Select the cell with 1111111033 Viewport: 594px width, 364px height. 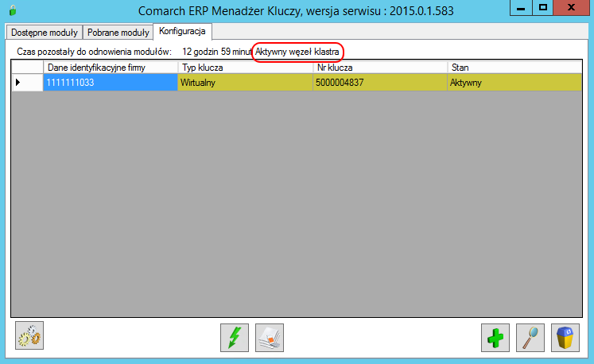pos(111,82)
